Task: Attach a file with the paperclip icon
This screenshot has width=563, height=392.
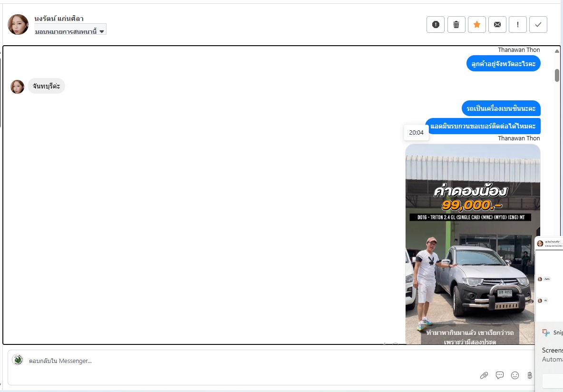Action: [x=484, y=375]
